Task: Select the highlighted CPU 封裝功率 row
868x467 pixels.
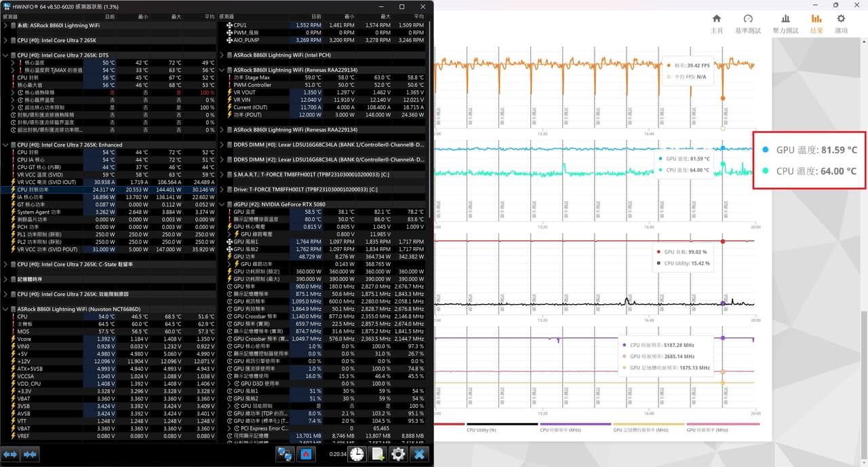Action: (108, 189)
